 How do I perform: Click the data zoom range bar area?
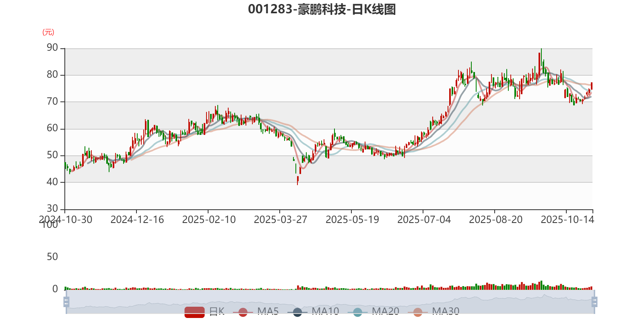click(330, 301)
